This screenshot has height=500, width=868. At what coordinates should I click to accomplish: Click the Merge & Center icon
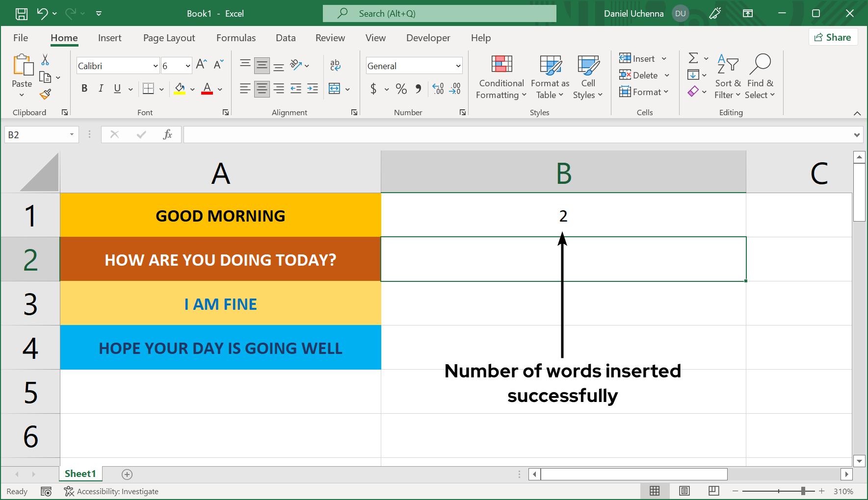[334, 89]
